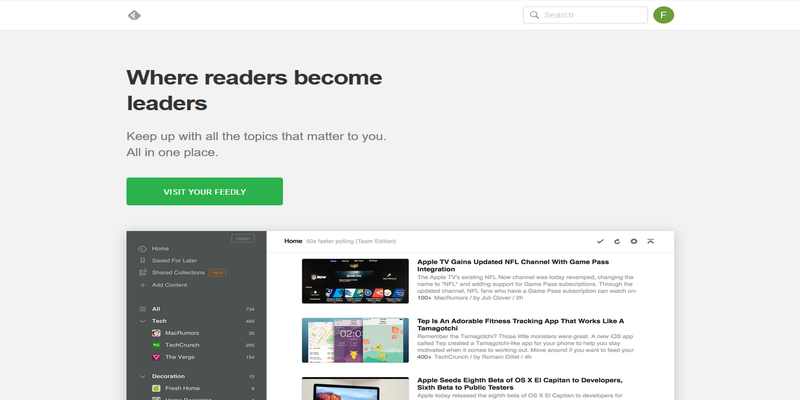Select the Home sidebar entry

coord(160,248)
